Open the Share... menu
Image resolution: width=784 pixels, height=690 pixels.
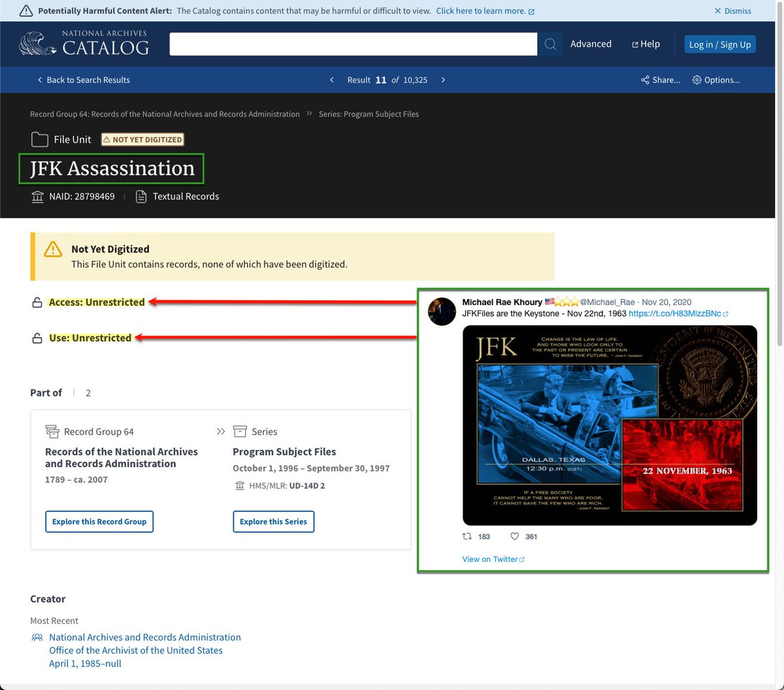click(661, 80)
